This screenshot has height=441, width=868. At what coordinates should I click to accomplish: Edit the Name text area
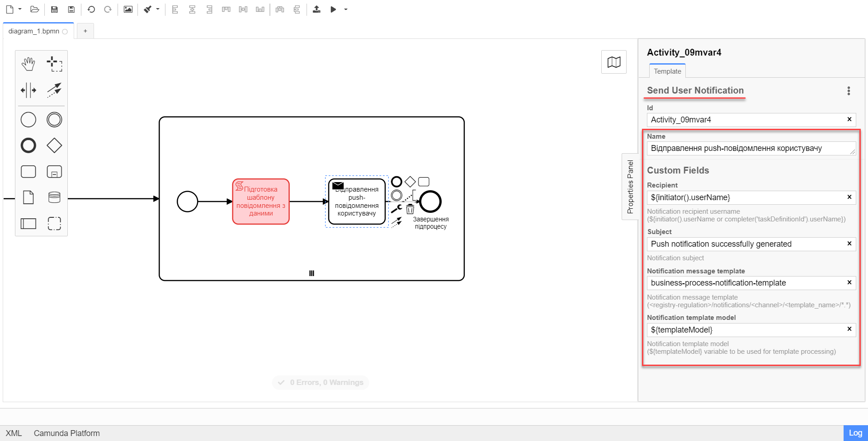[x=751, y=148]
